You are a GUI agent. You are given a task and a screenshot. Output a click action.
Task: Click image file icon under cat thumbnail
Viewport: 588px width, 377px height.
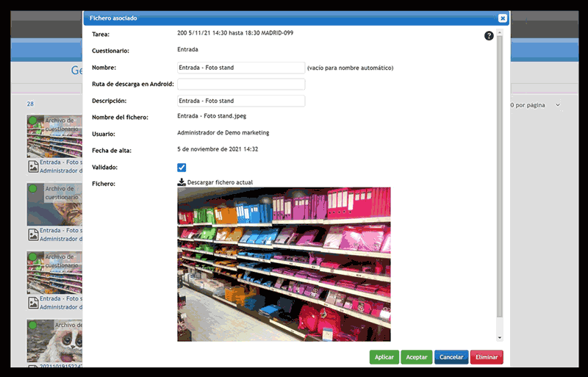33,235
